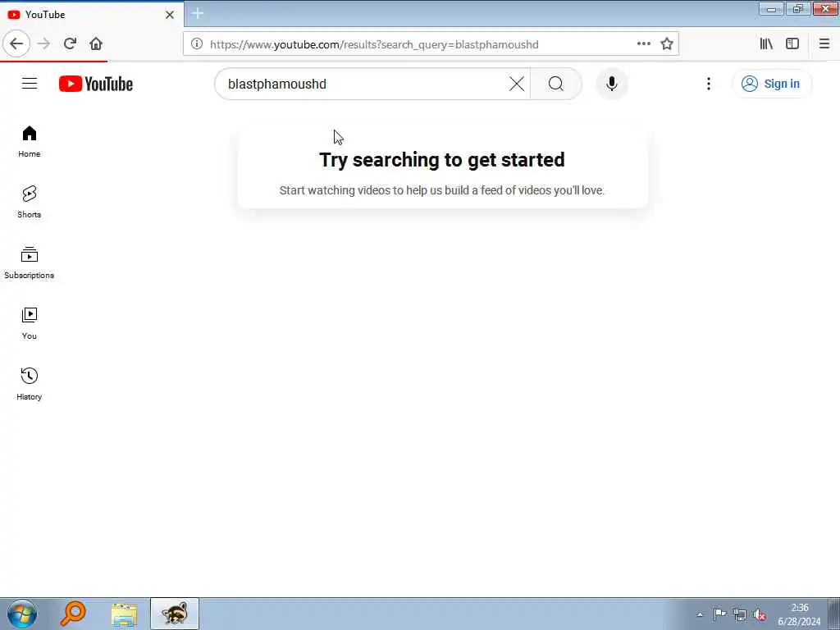Open Subscriptions in the sidebar
Viewport: 840px width, 630px height.
coord(29,262)
